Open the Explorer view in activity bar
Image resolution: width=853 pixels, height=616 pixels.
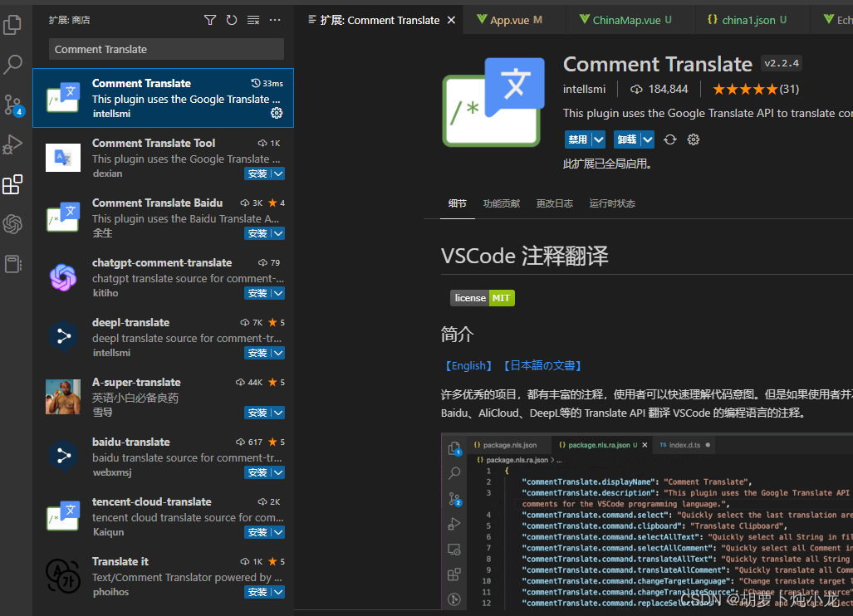click(x=12, y=24)
